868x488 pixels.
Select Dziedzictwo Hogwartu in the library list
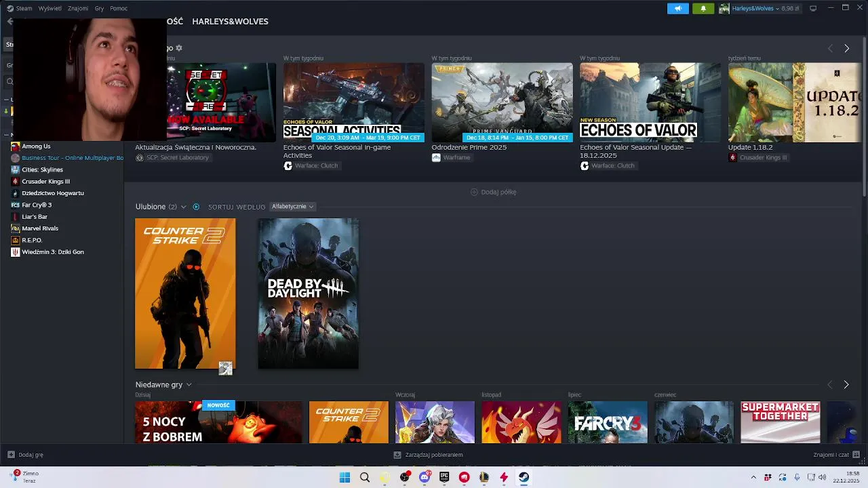click(x=53, y=193)
